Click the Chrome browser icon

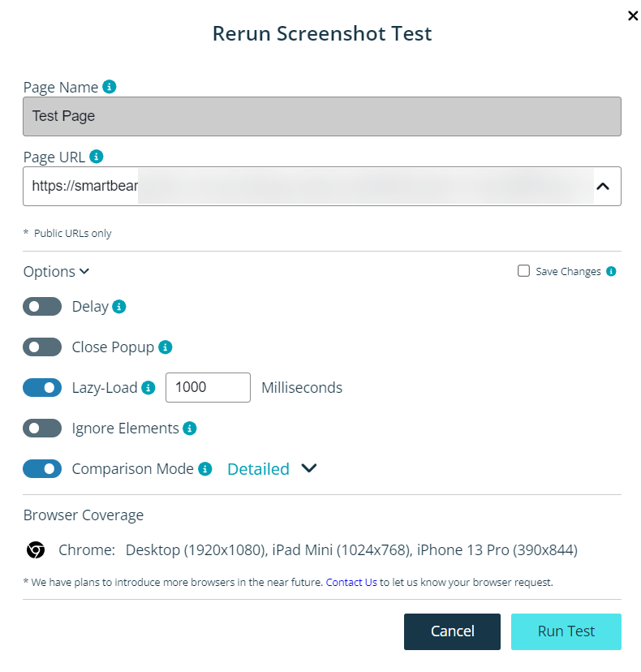click(x=35, y=550)
